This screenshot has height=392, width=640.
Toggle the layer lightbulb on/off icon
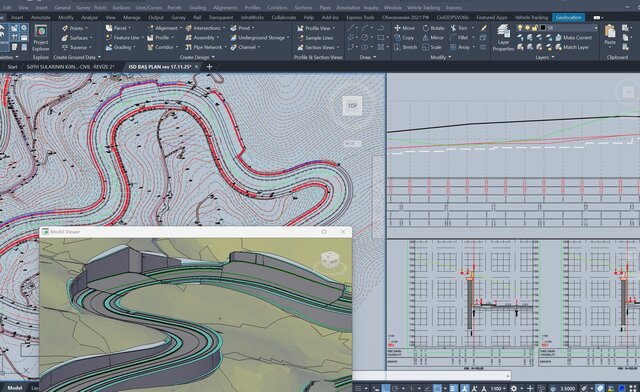coord(520,28)
